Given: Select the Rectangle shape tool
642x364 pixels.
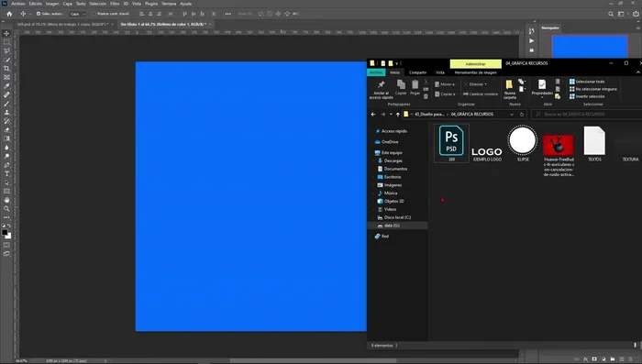Looking at the screenshot, I should tap(6, 192).
